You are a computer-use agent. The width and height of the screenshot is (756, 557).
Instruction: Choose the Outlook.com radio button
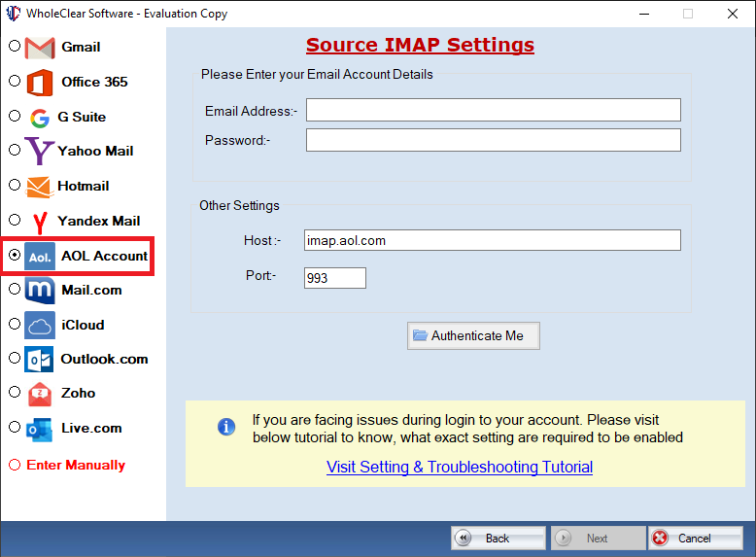[x=15, y=358]
